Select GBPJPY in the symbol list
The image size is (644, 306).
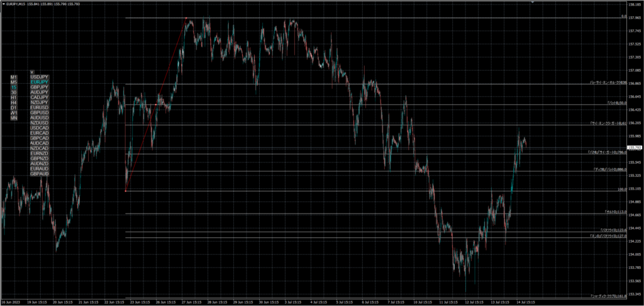[39, 87]
